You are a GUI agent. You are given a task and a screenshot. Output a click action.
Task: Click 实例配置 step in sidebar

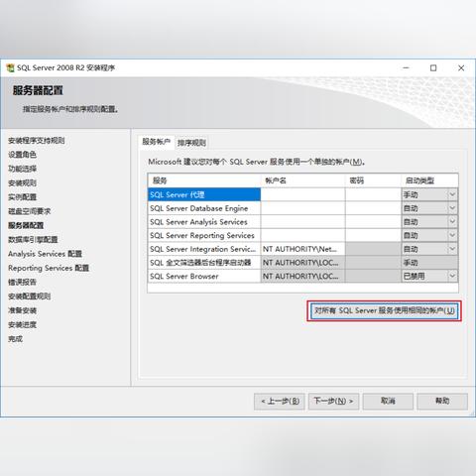click(22, 197)
